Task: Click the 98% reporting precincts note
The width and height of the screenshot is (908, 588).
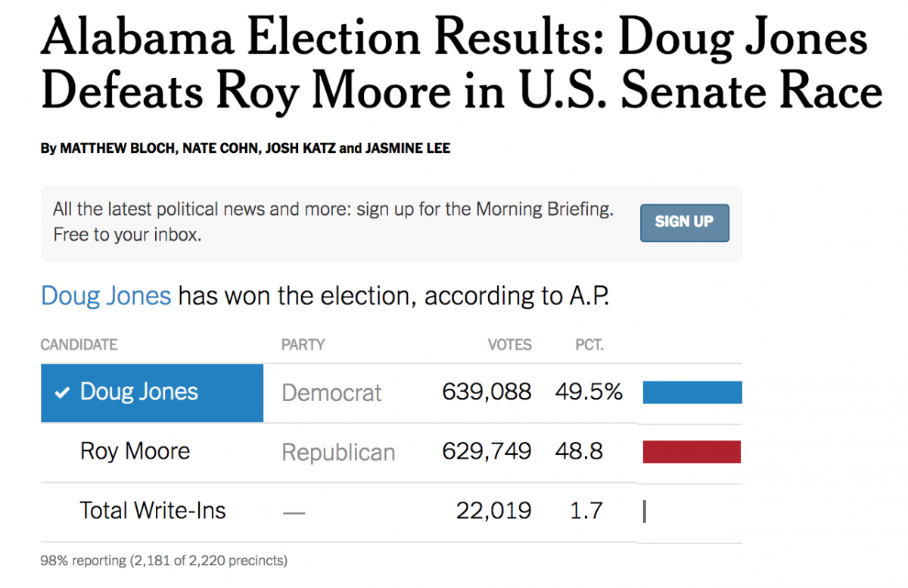Action: coord(163,562)
